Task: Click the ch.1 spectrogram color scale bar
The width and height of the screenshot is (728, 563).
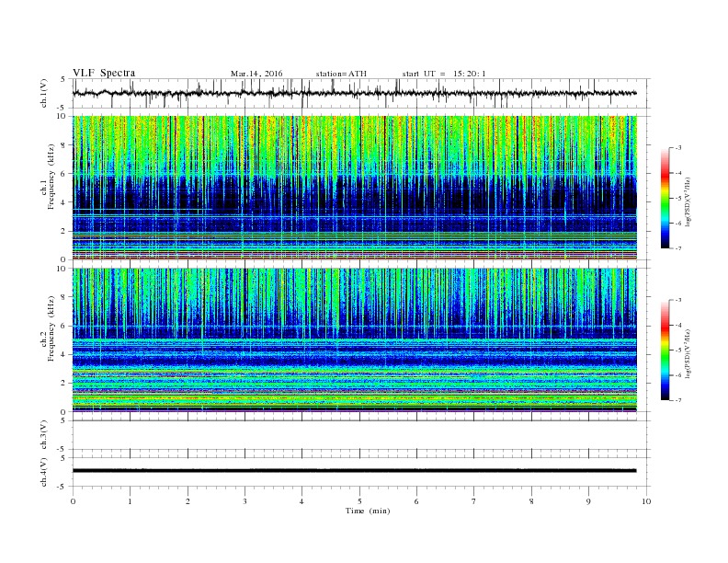Action: point(665,199)
